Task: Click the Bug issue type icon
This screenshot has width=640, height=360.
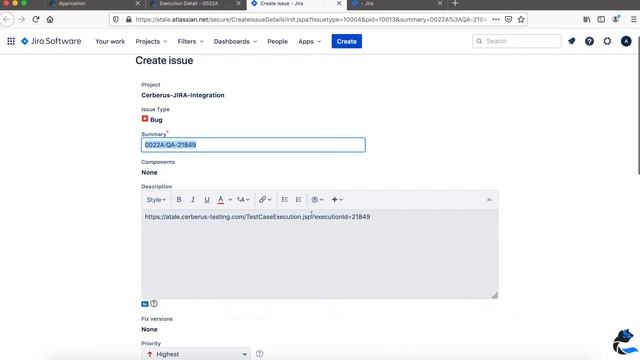Action: (x=145, y=119)
